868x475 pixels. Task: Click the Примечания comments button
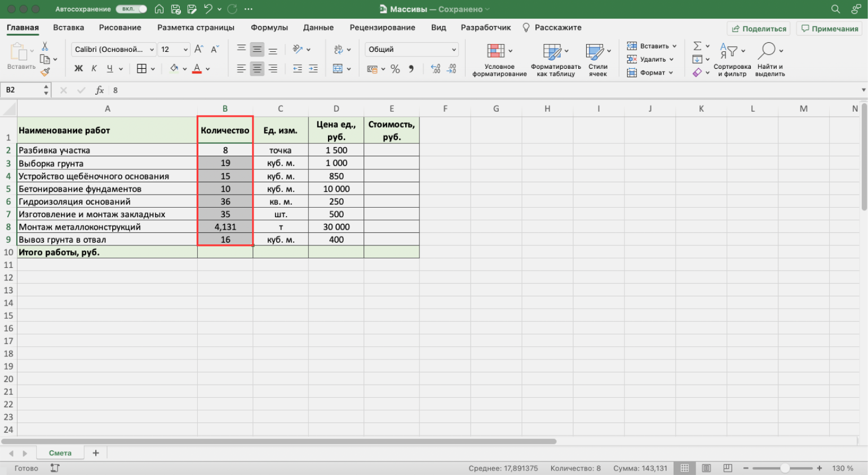[x=830, y=29]
